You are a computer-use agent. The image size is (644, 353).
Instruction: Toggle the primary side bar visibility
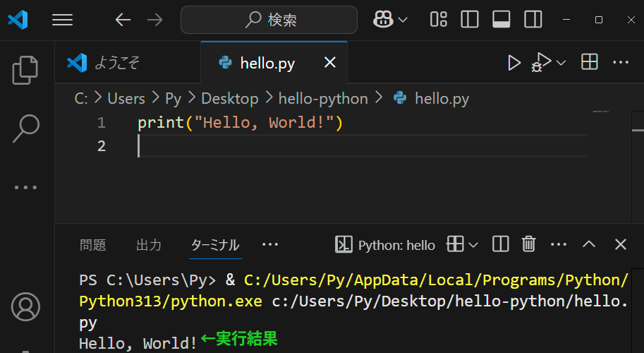[x=469, y=20]
